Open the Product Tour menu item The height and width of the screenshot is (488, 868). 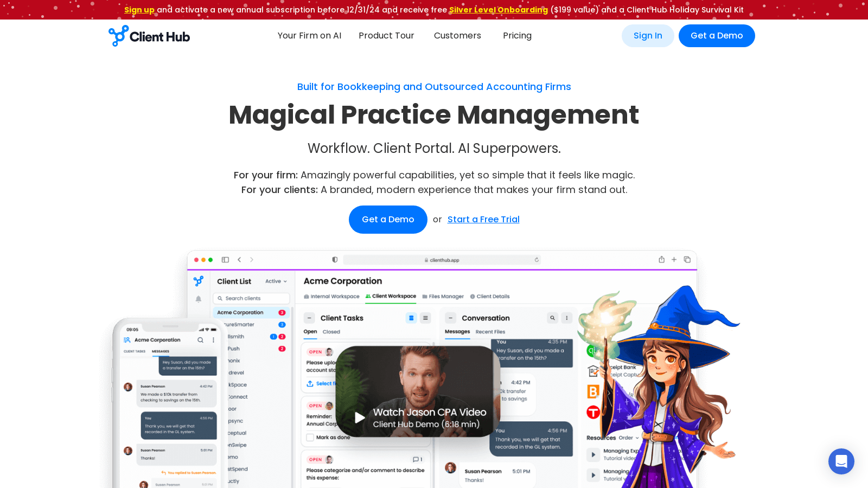(x=386, y=36)
